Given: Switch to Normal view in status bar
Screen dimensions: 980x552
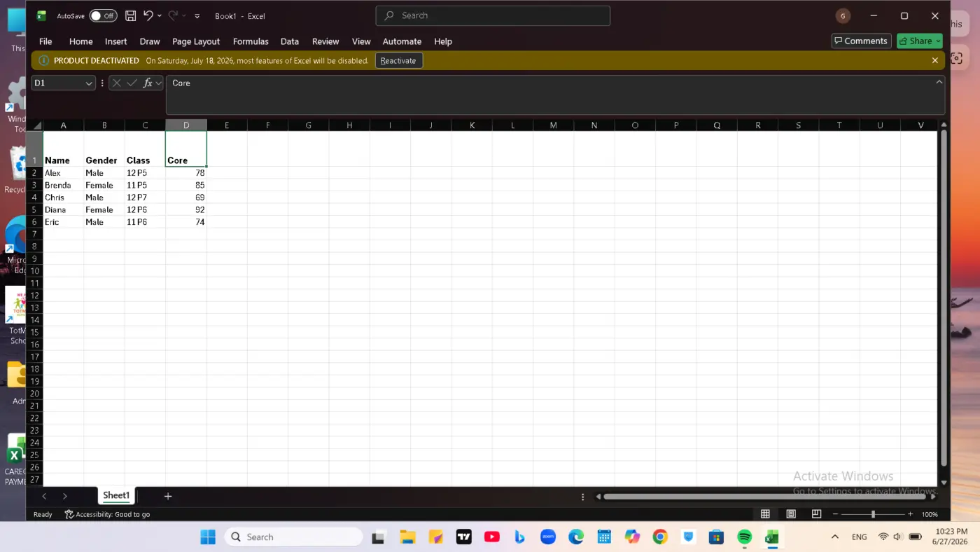Looking at the screenshot, I should [765, 514].
